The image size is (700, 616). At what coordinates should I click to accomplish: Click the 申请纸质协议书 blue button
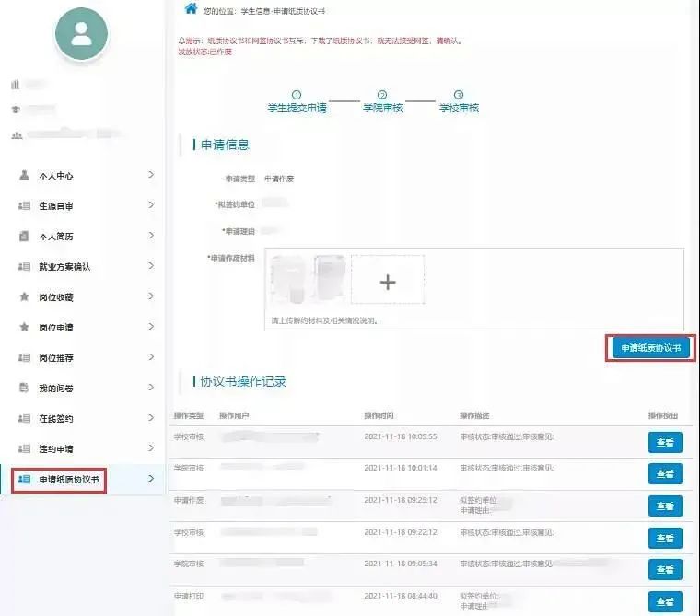[650, 348]
